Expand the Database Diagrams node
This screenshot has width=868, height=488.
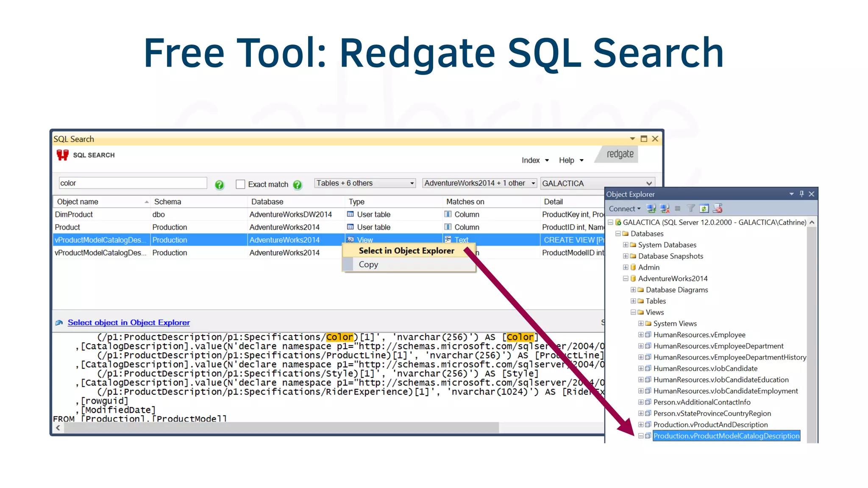(633, 290)
